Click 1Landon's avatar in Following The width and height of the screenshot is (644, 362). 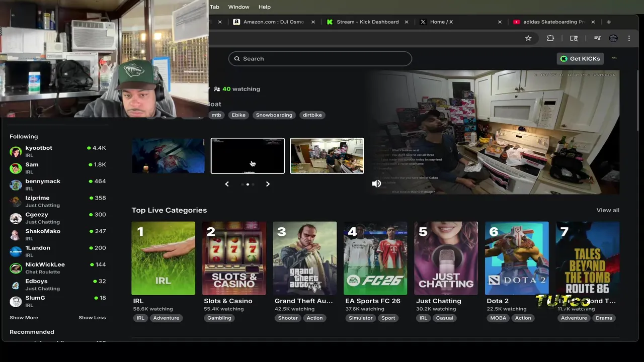point(16,251)
